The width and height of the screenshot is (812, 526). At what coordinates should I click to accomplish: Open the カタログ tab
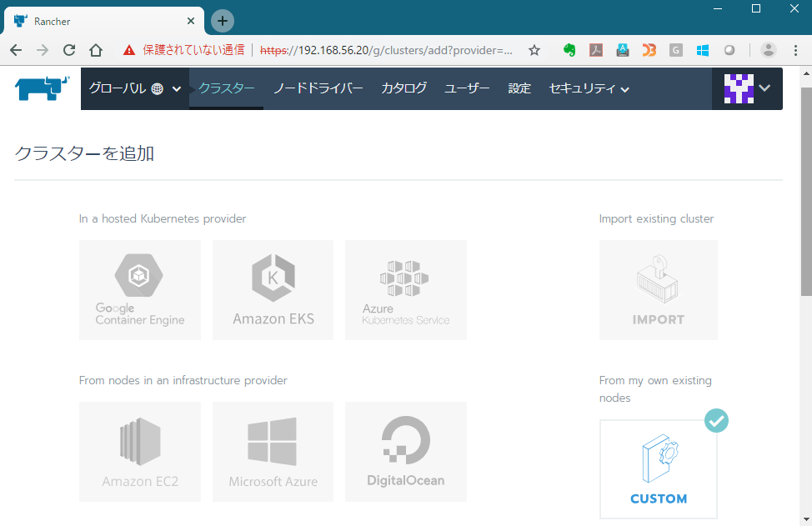click(404, 88)
